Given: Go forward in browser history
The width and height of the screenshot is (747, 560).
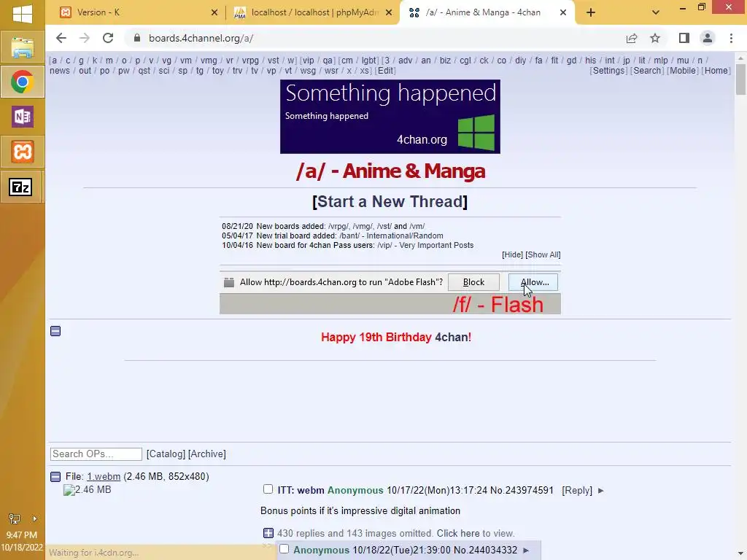Looking at the screenshot, I should (85, 38).
